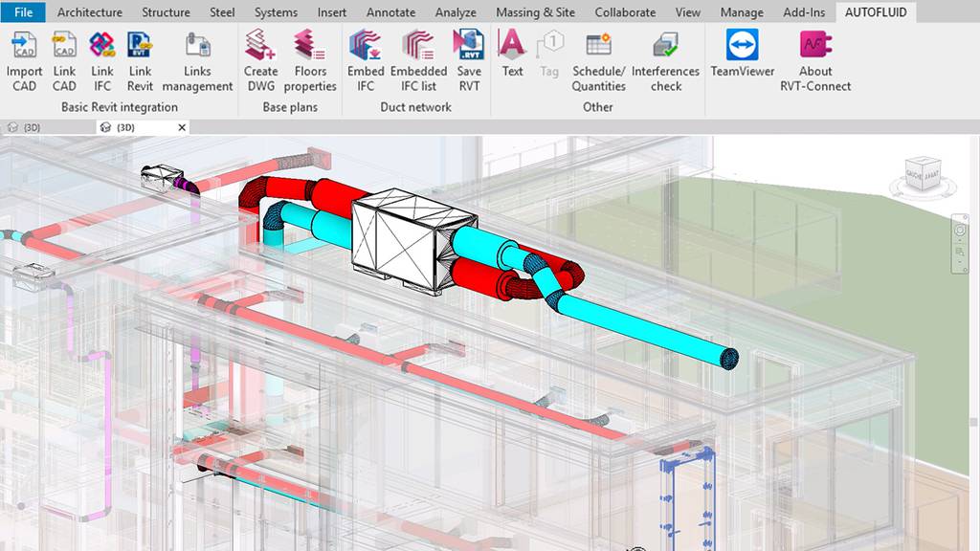Click the Import CAD tool
Screen dimensions: 980x551
tap(24, 61)
